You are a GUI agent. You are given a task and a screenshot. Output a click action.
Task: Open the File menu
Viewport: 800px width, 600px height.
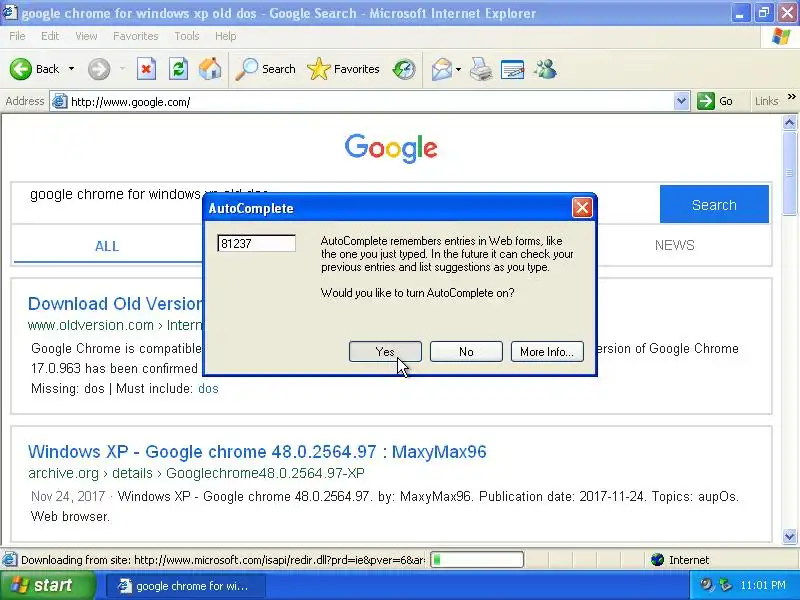coord(17,36)
